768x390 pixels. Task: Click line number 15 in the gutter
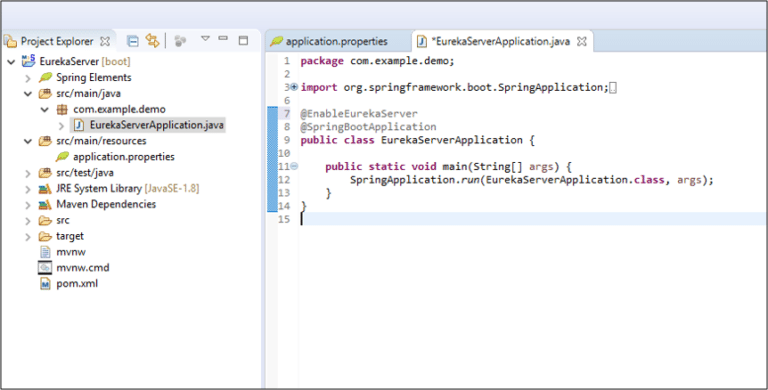pyautogui.click(x=284, y=219)
